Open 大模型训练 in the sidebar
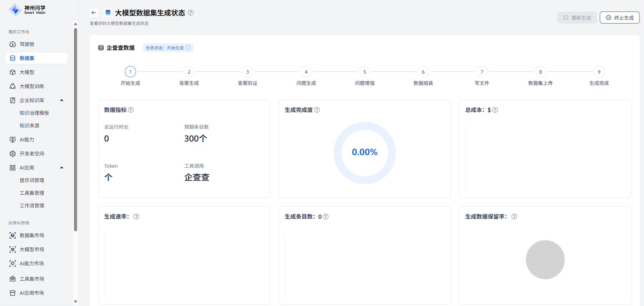Screen dimensions: 644x306 coord(32,86)
